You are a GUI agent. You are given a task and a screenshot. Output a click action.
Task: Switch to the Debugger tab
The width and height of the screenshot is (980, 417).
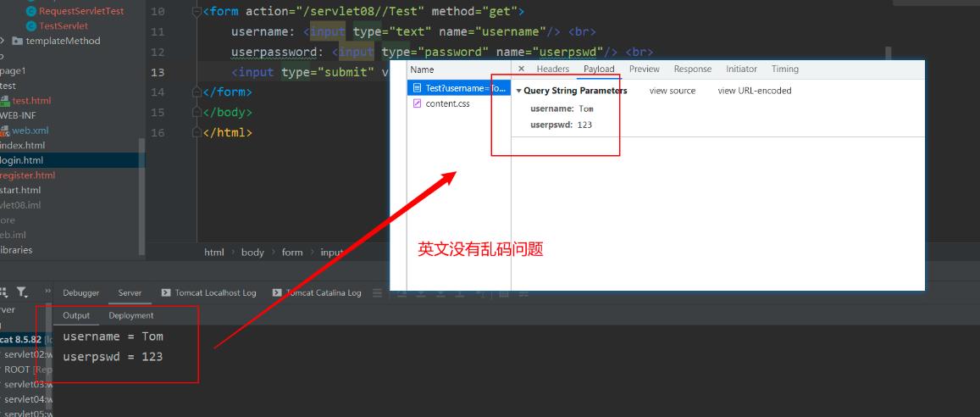pyautogui.click(x=80, y=292)
